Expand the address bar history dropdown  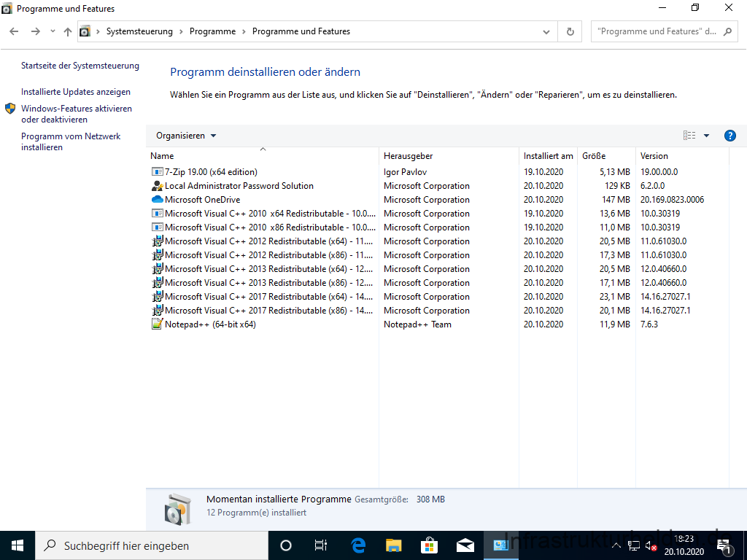click(x=546, y=32)
